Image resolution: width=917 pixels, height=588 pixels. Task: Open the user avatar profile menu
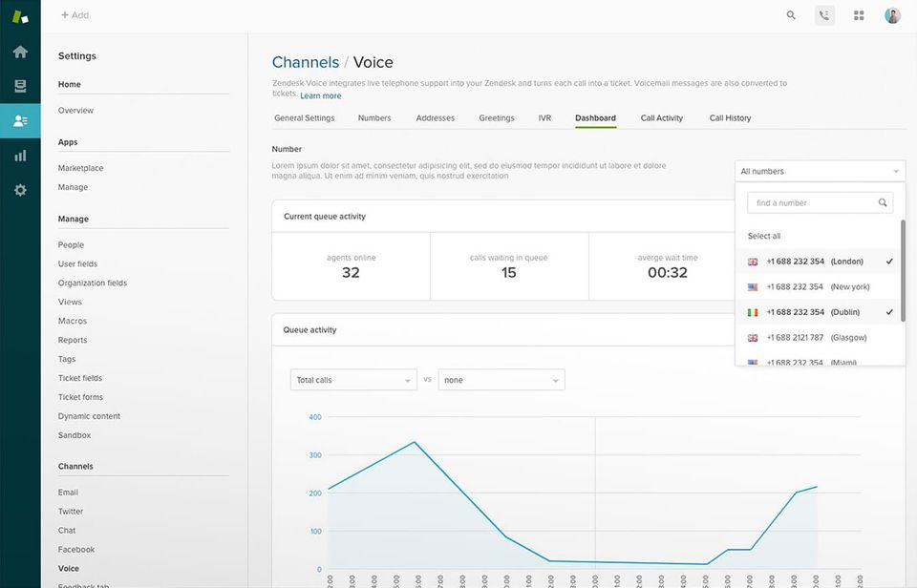pos(892,16)
